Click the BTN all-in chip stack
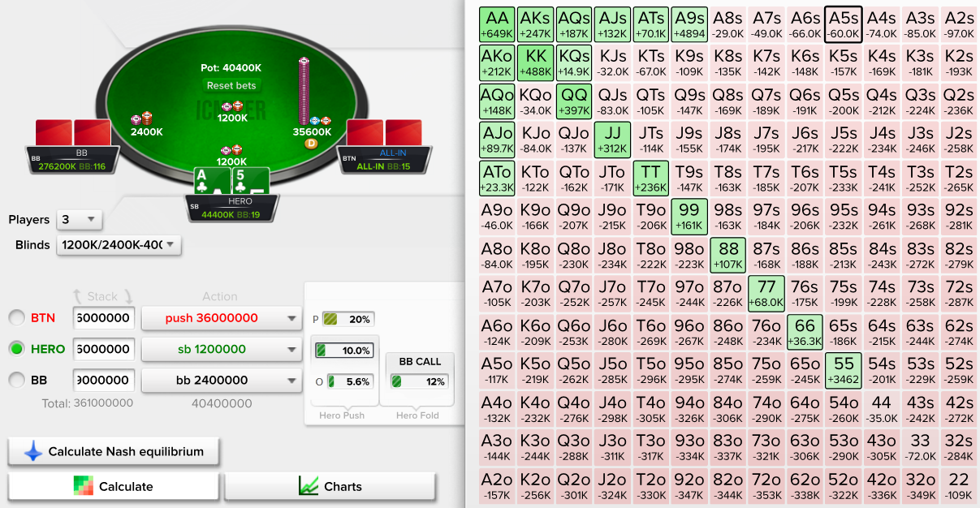The image size is (980, 508). click(304, 91)
